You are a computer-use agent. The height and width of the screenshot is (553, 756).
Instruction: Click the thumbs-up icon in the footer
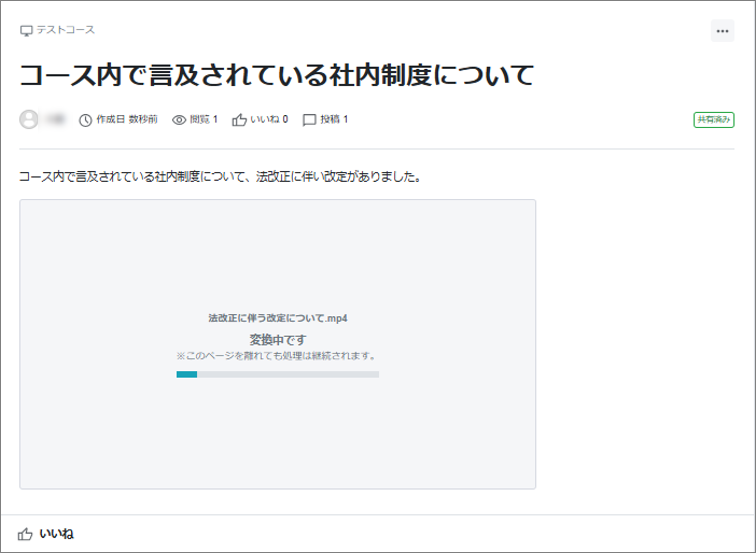click(25, 534)
